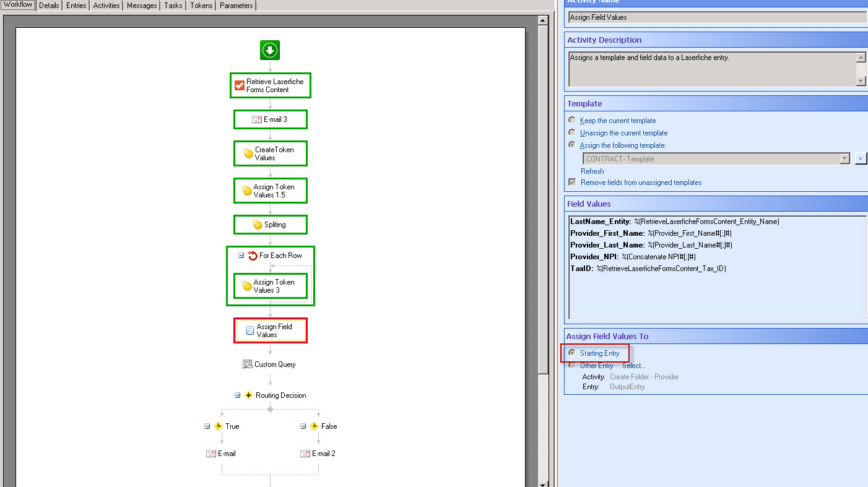Select the Retrieve Laserfiche Forms Content activity icon
Image resolution: width=868 pixels, height=487 pixels.
pos(240,85)
